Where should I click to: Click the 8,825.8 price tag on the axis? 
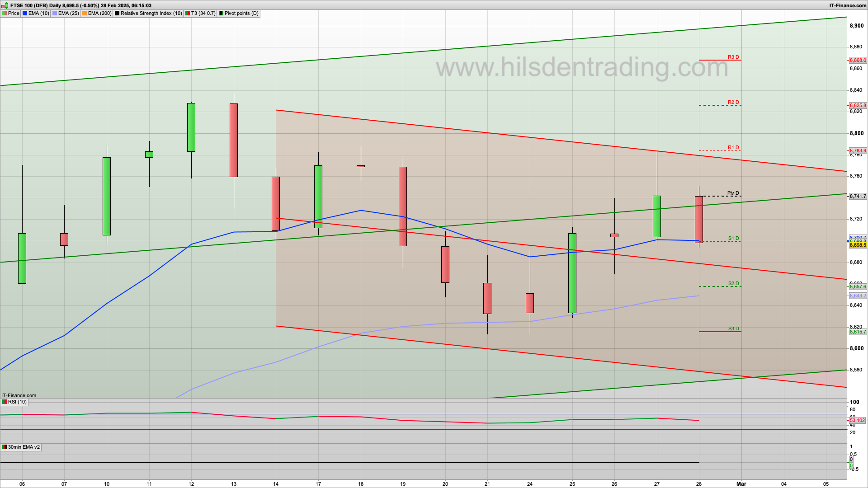pyautogui.click(x=858, y=105)
